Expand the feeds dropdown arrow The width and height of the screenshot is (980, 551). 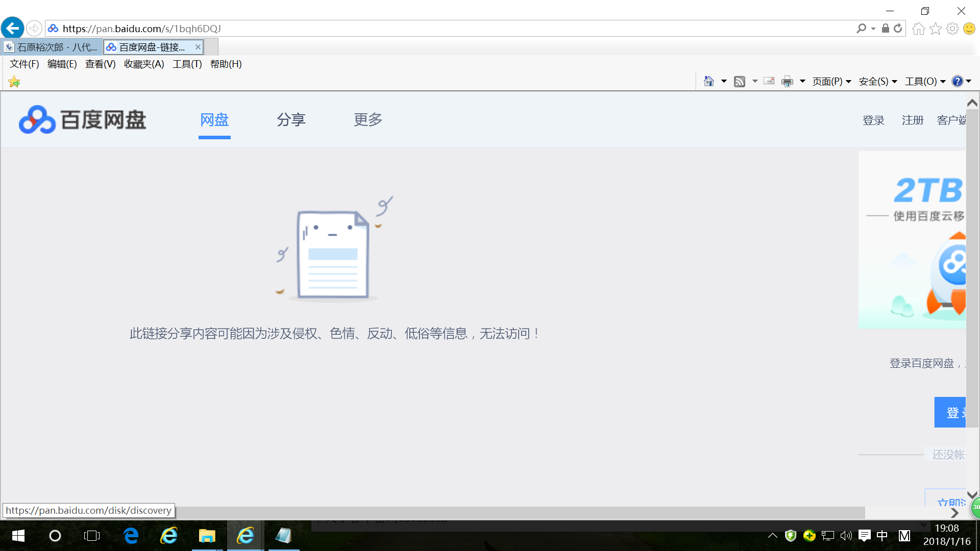pyautogui.click(x=755, y=81)
